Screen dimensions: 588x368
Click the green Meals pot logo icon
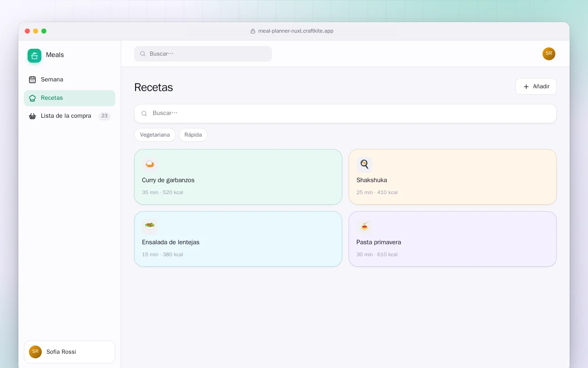[x=34, y=56]
